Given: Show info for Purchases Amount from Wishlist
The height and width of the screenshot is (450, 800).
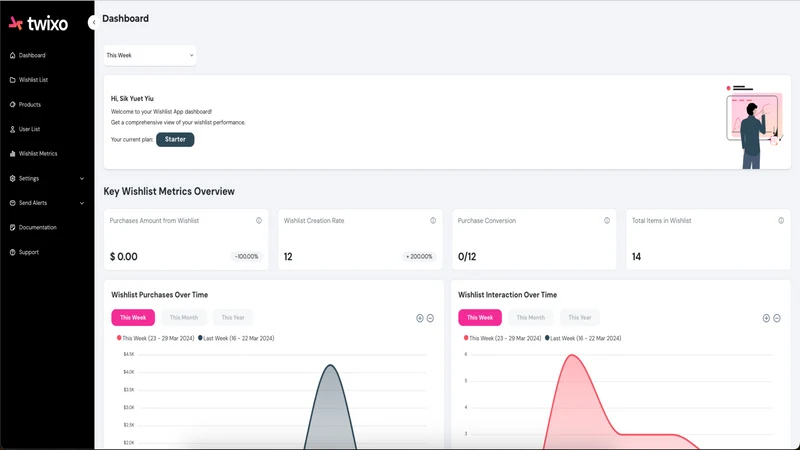Looking at the screenshot, I should [x=259, y=220].
